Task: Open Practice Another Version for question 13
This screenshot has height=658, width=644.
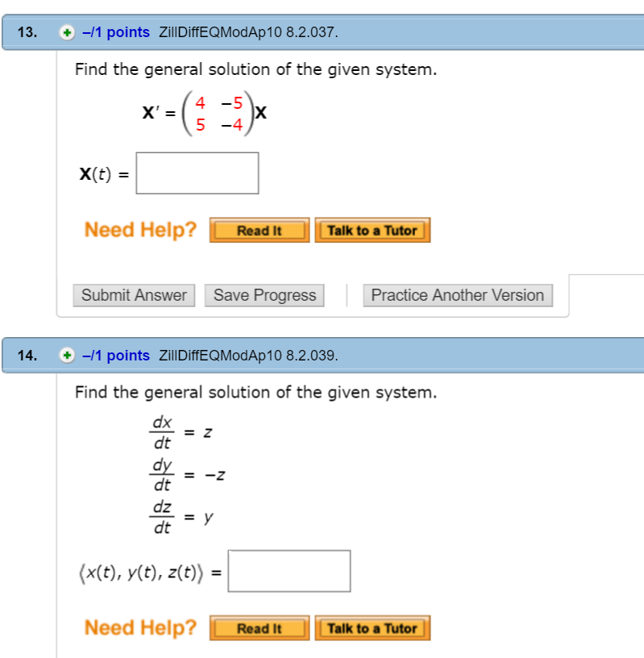Action: click(458, 295)
